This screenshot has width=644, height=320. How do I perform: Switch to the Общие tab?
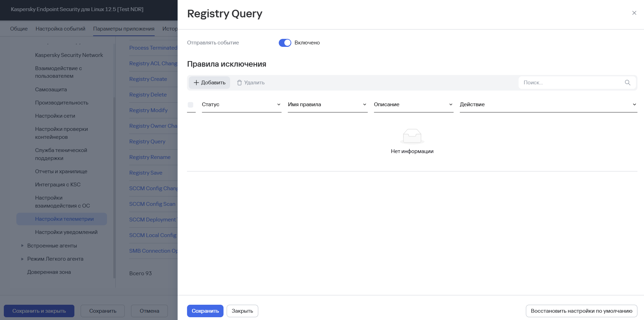pos(19,29)
